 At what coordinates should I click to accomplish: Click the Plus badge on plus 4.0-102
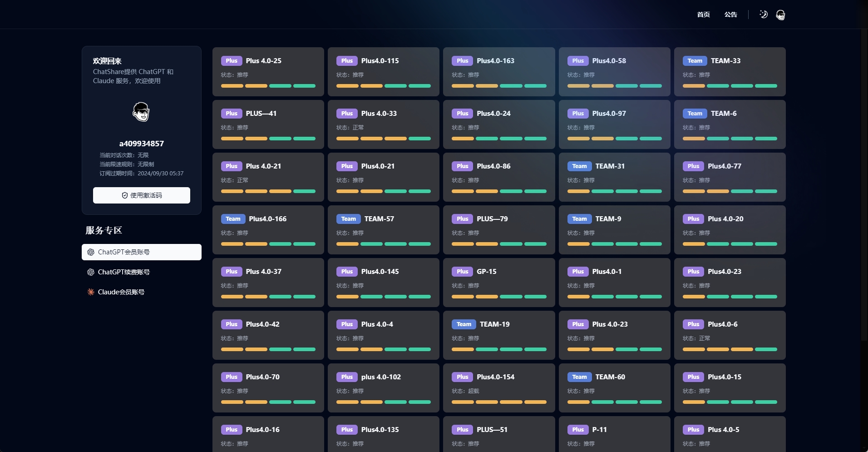pos(347,377)
